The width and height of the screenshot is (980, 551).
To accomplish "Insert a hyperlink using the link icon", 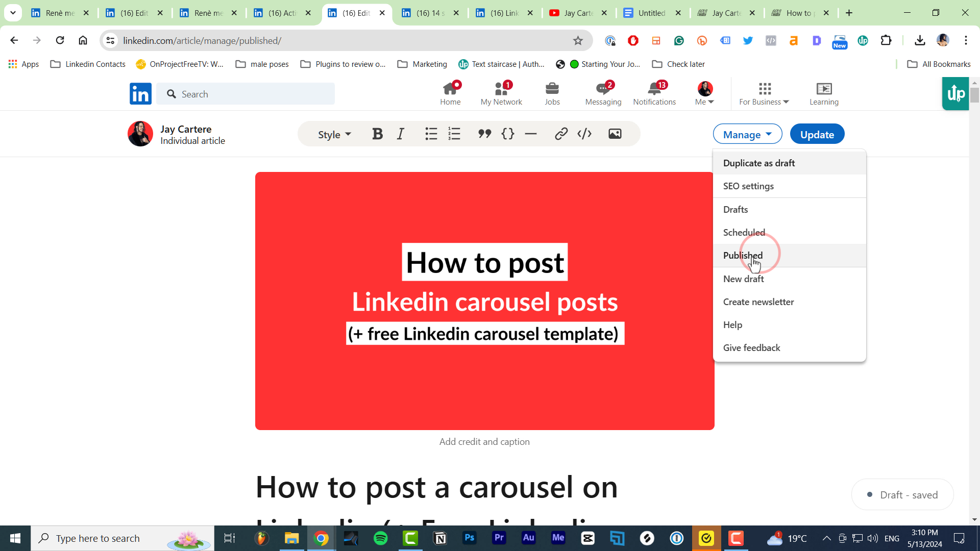I will [x=561, y=134].
